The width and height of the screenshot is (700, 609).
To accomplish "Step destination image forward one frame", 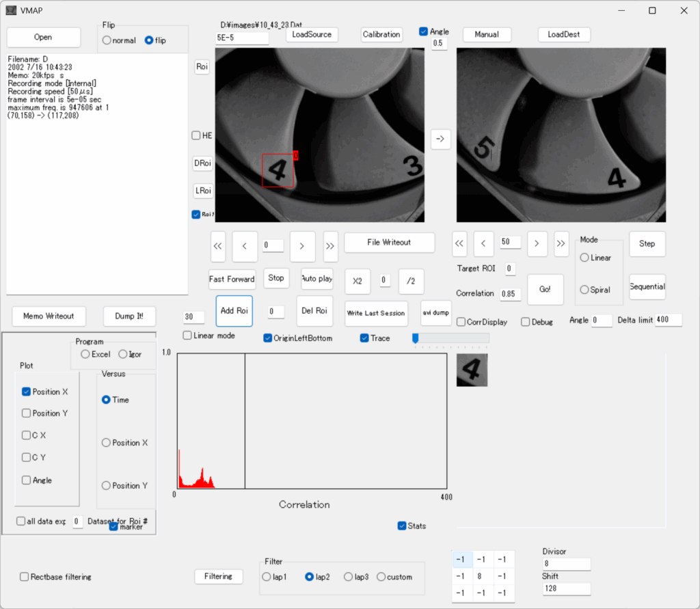I will tap(537, 243).
